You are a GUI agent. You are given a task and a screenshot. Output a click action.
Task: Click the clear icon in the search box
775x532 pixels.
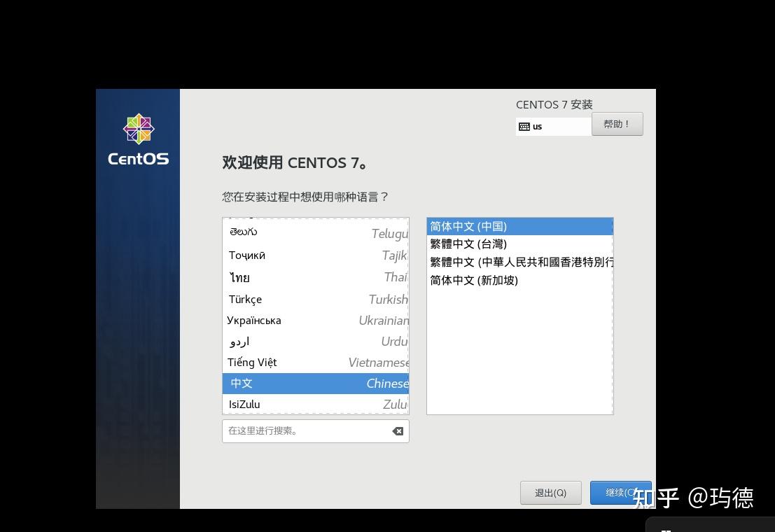(x=398, y=430)
